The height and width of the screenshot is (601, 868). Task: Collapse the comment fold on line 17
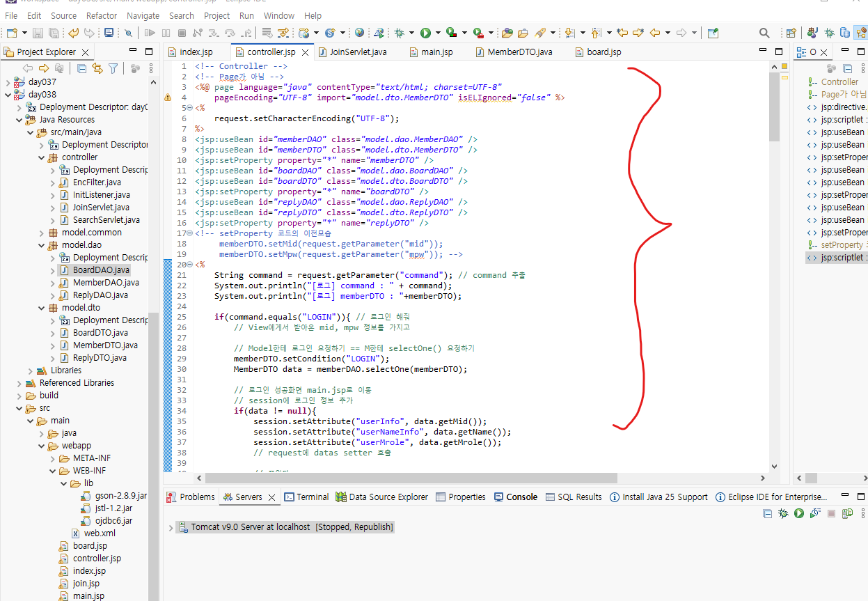pos(191,233)
